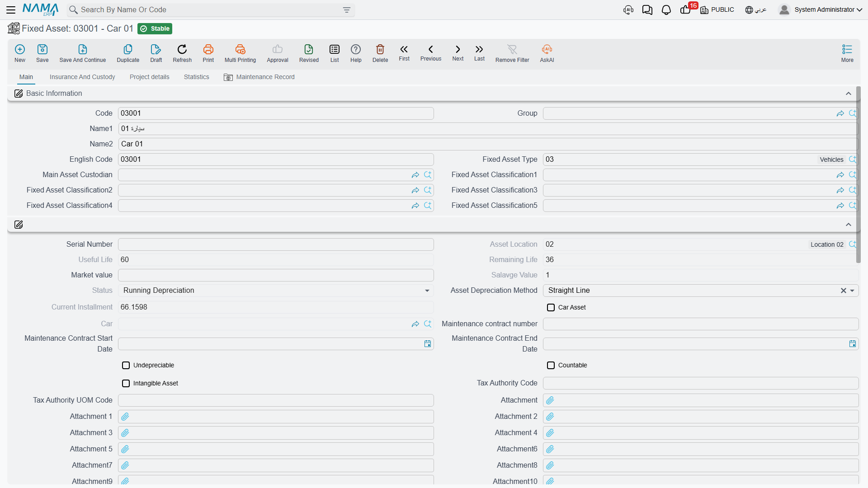868x488 pixels.
Task: Click Attachment 1 paperclip icon
Action: pyautogui.click(x=125, y=417)
